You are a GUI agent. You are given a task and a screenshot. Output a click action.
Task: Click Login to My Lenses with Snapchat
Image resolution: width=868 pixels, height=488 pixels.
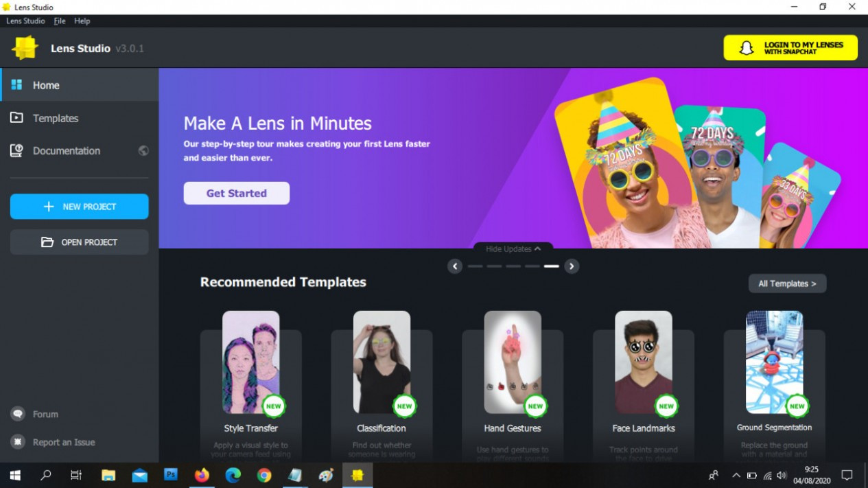click(790, 48)
